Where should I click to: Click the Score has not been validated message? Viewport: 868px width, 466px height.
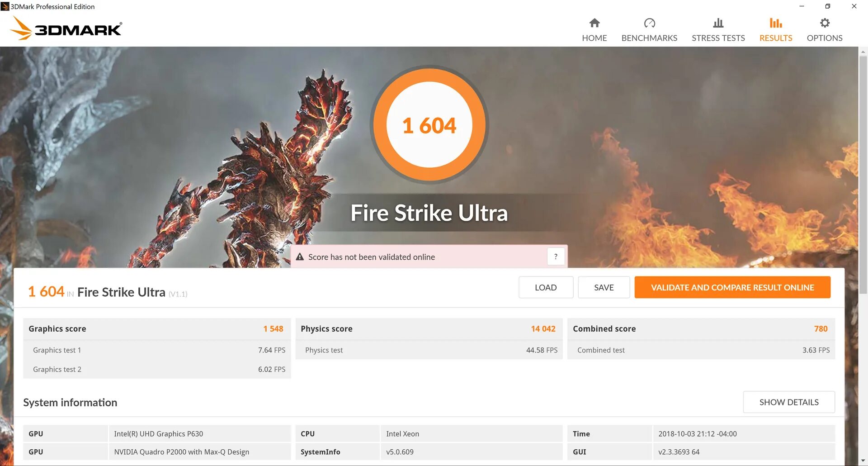372,257
